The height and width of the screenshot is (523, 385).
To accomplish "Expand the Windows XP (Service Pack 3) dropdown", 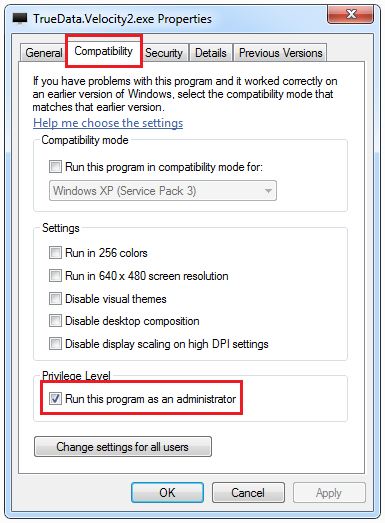I will pyautogui.click(x=163, y=191).
